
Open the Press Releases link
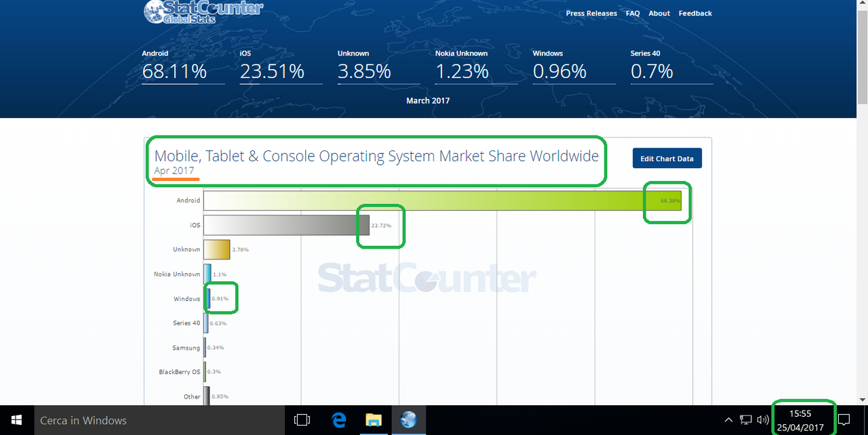click(x=591, y=14)
